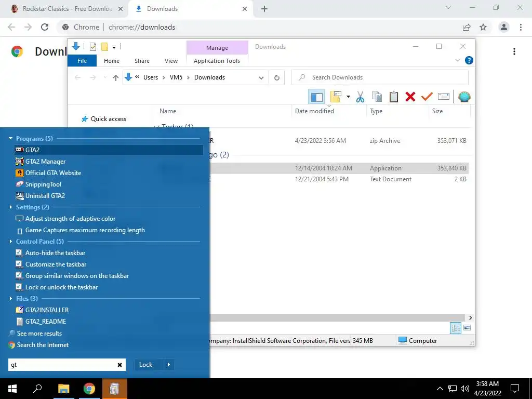Open Explorer help question mark
This screenshot has height=399, width=532.
click(x=469, y=60)
